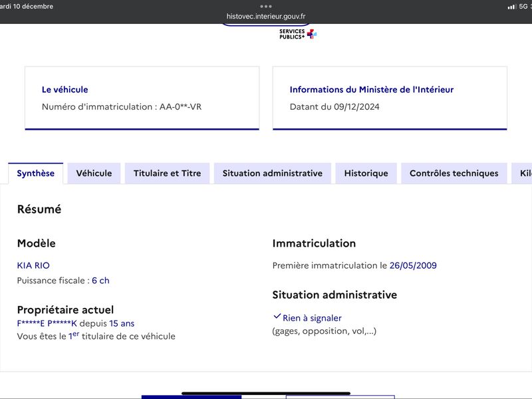Tap the three-dot multitasking indicator
The width and height of the screenshot is (532, 399).
[266, 7]
